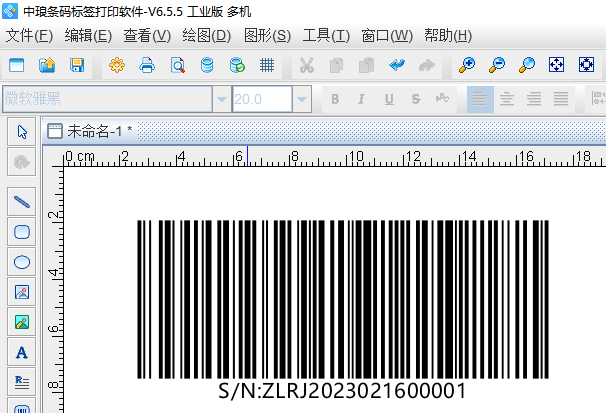Viewport: 606px width, 413px height.
Task: Click into the 微软雅黑 font name field
Action: point(107,99)
